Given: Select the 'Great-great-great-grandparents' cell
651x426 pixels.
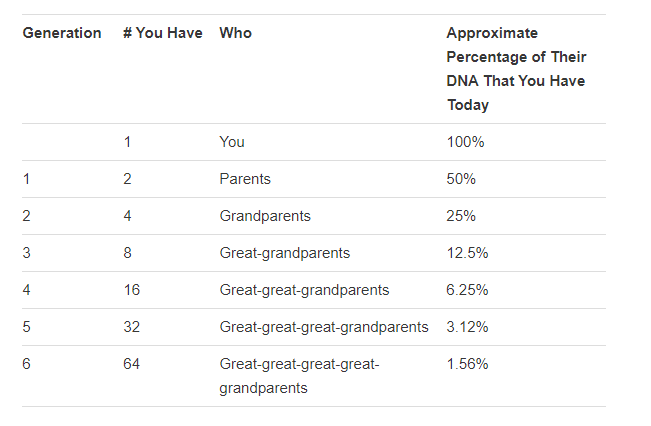Looking at the screenshot, I should (x=324, y=327).
